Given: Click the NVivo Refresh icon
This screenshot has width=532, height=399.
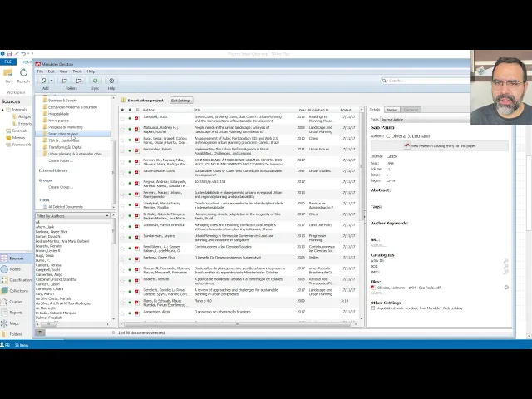Looking at the screenshot, I should (x=23, y=72).
